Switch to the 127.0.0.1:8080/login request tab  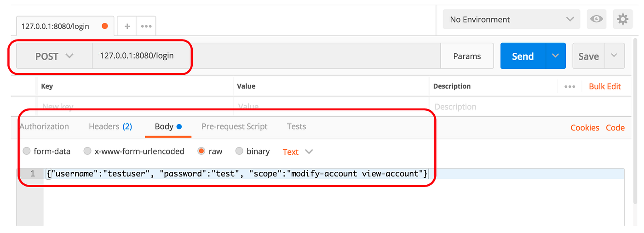[65, 26]
